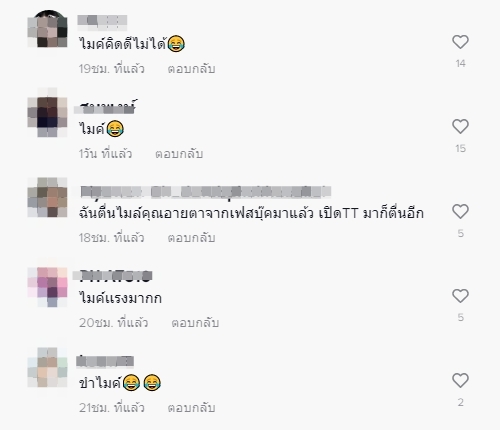Screen dimensions: 500x430
Task: Reply to the comment posted 18 hours ago
Action: (x=191, y=238)
